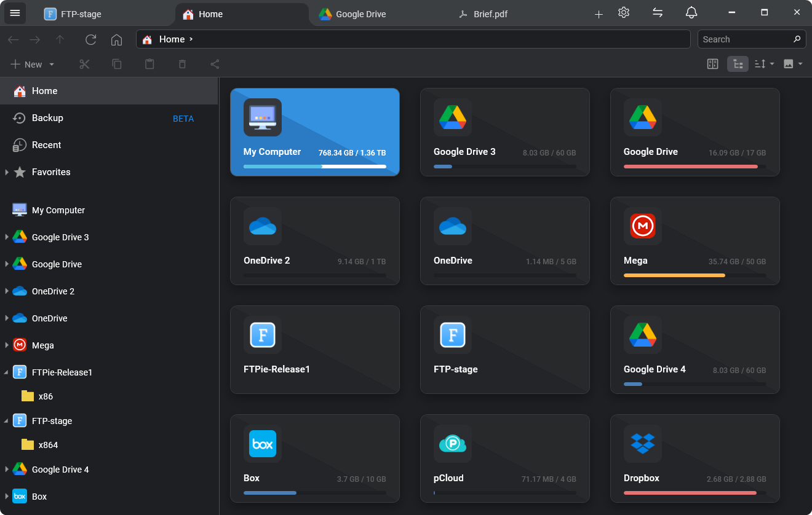Select the Cut tool in the toolbar
The height and width of the screenshot is (515, 812).
pos(84,64)
